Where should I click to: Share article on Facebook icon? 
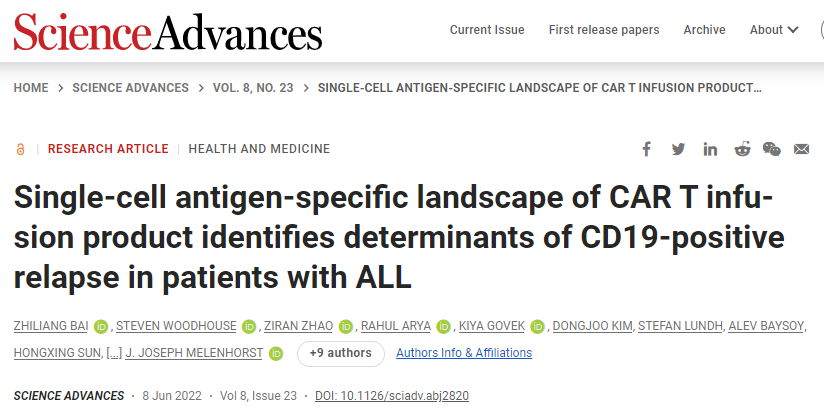click(646, 149)
